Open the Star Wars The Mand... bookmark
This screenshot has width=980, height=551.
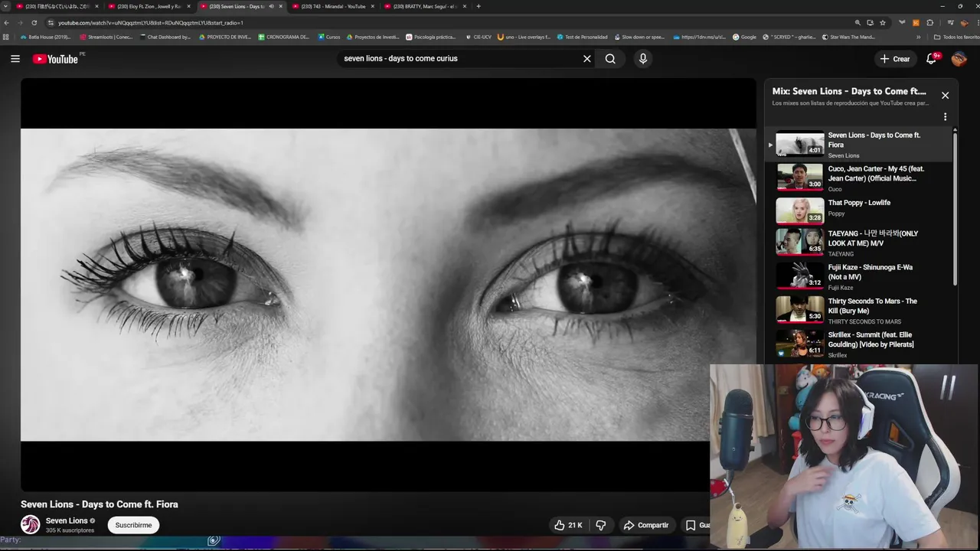848,37
